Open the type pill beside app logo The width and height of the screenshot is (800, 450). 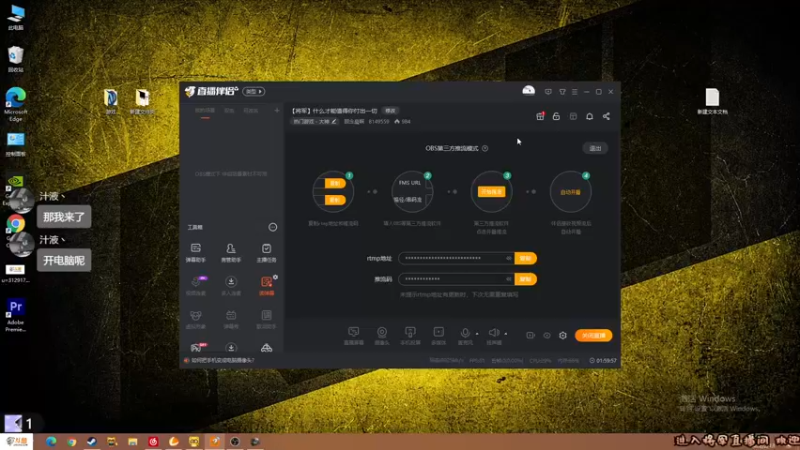click(x=254, y=91)
